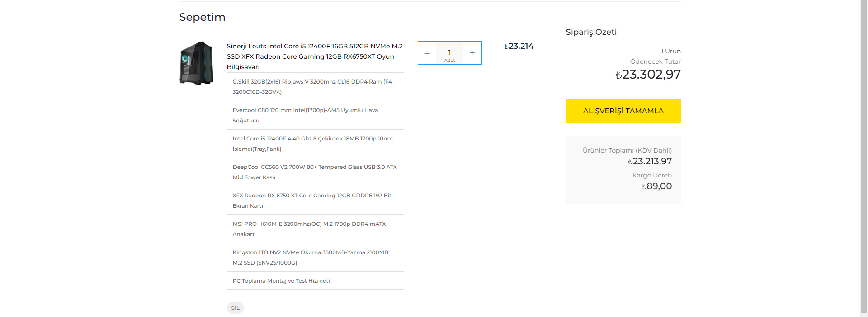Click the ₺23.214 item price
The image size is (868, 317).
coord(519,46)
